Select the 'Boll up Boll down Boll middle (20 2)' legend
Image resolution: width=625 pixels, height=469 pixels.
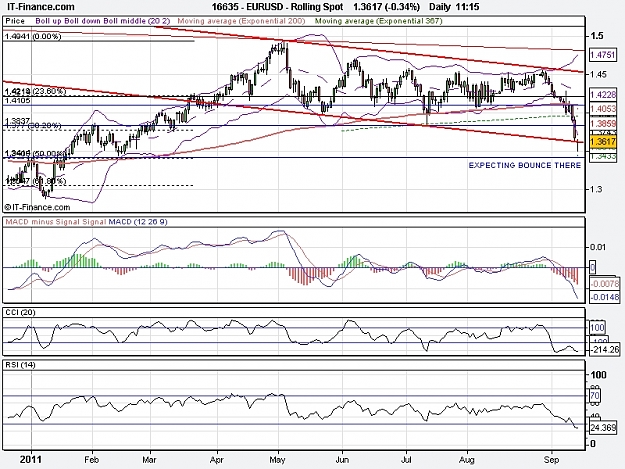104,21
